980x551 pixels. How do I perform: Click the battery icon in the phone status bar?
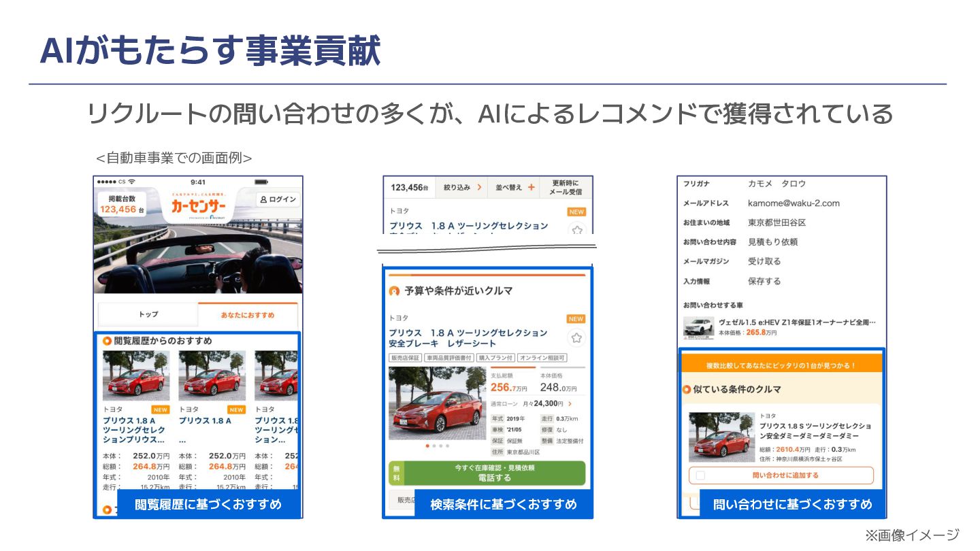(262, 182)
